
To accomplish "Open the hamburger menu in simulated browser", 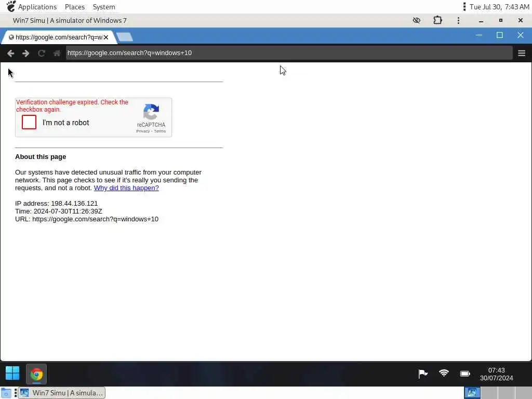I will [x=522, y=54].
